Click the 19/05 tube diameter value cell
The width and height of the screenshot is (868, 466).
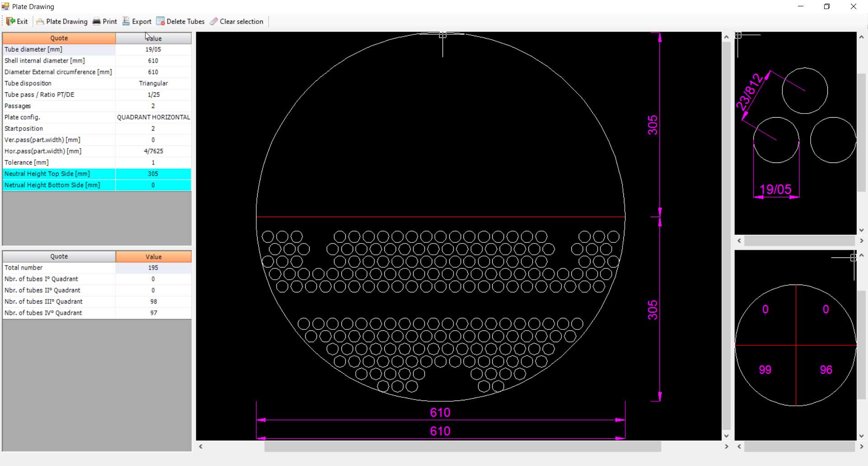pyautogui.click(x=153, y=49)
